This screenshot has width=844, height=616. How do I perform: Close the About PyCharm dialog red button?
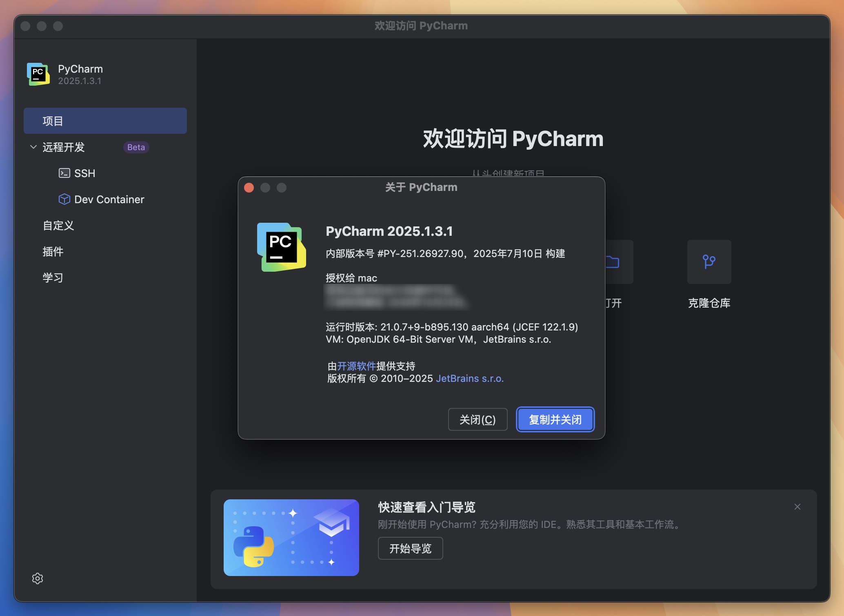(x=249, y=188)
